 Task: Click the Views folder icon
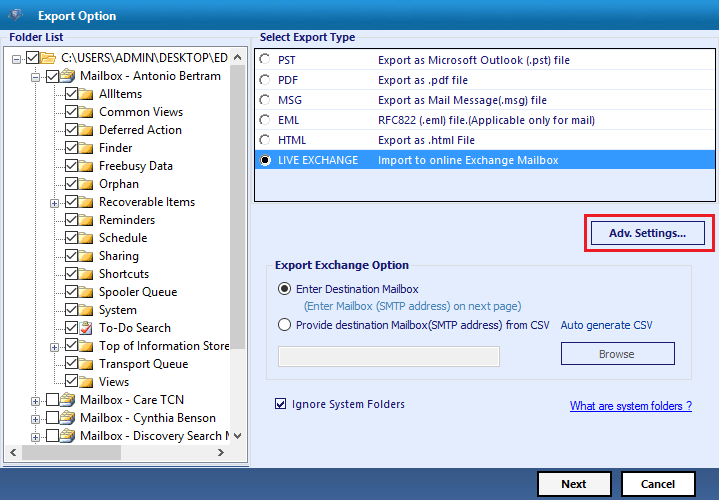pyautogui.click(x=86, y=382)
